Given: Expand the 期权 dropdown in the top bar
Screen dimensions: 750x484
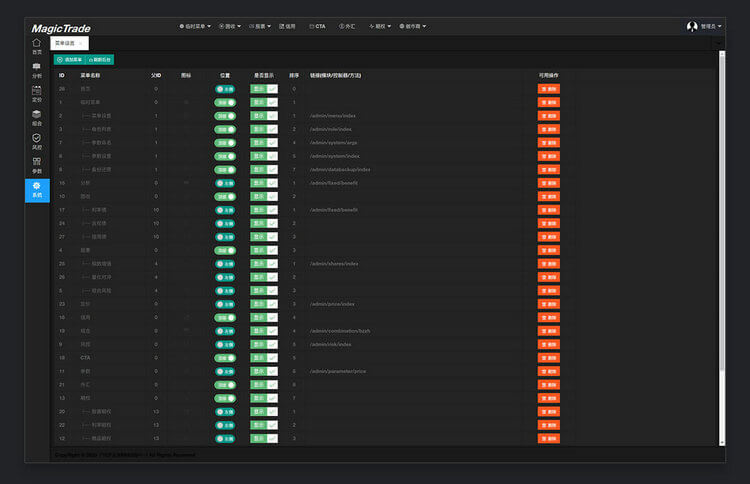Looking at the screenshot, I should 380,26.
